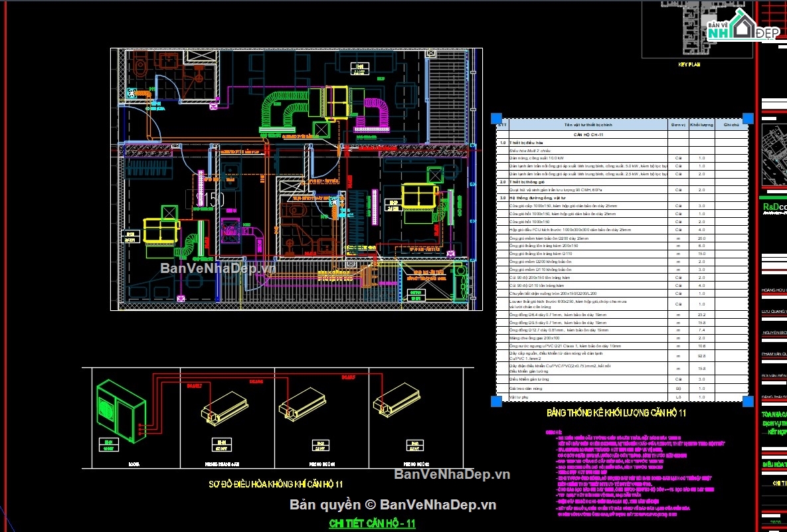Select title 'BẢNG THỐNG KÊ KHỐI LƯỢNG CĂN HỘ 11'

click(x=616, y=413)
